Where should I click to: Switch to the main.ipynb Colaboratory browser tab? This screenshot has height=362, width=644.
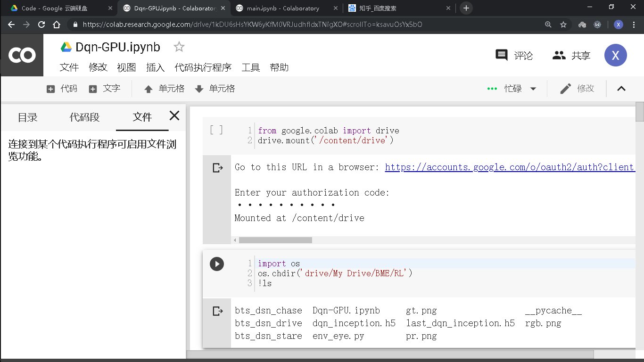tap(286, 8)
